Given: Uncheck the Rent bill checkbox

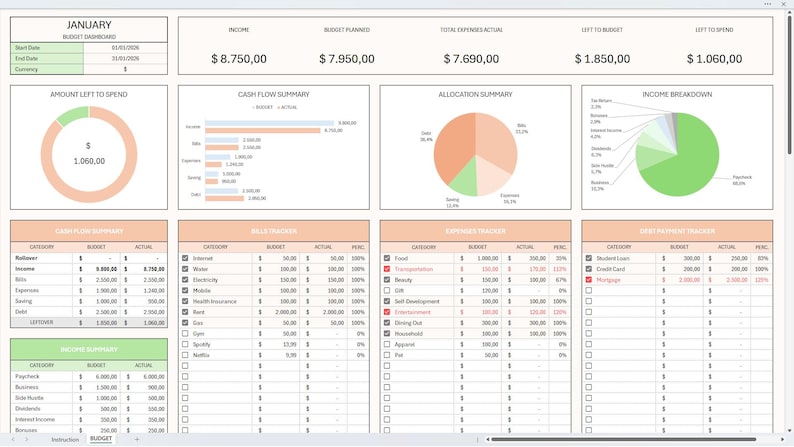Looking at the screenshot, I should 185,312.
